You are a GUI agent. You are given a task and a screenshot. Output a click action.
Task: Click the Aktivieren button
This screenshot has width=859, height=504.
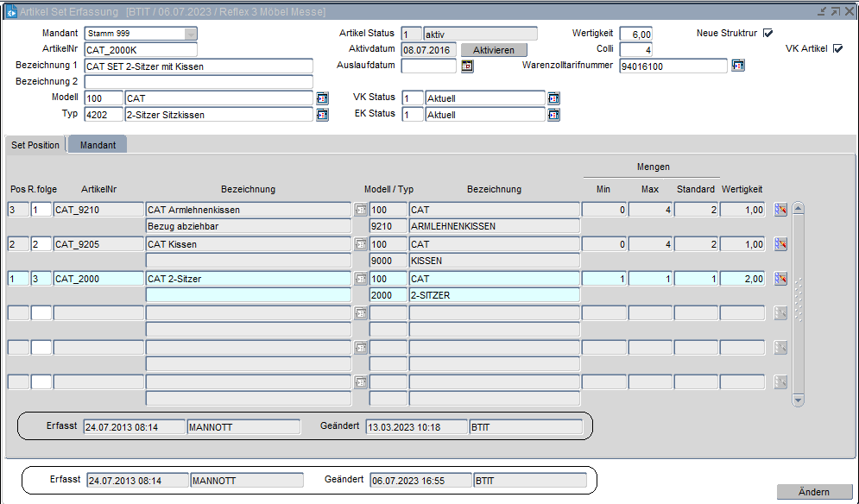click(x=493, y=50)
